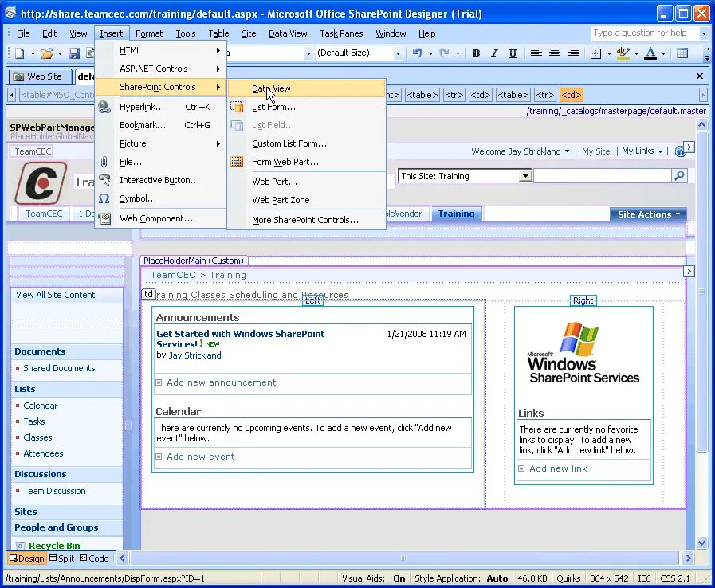Click the Team Discussion link
This screenshot has height=588, width=715.
[x=54, y=491]
